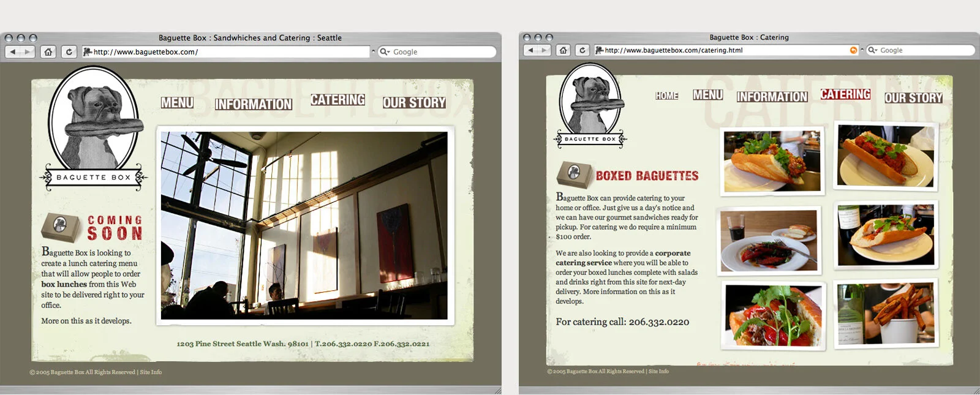Click copyright "2005 Baguette Box" on home page
This screenshot has width=980, height=395.
(x=82, y=372)
